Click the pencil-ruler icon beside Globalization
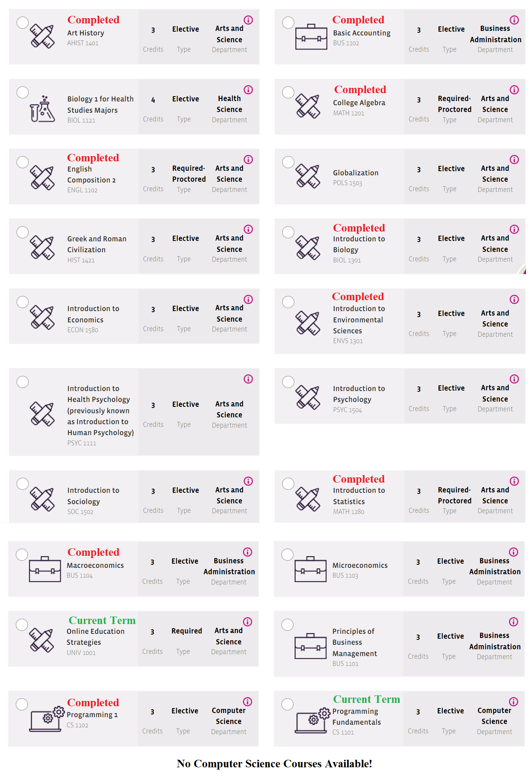 click(x=308, y=176)
